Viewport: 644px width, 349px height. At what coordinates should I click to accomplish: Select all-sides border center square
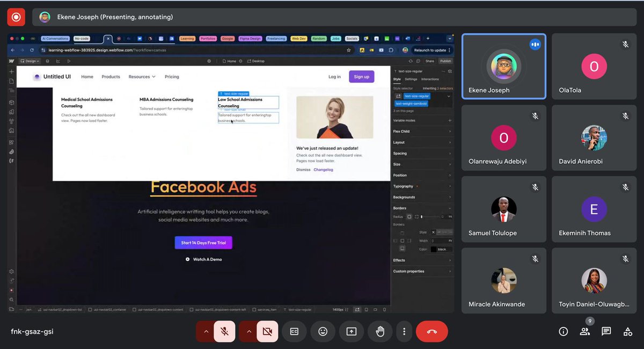(x=402, y=241)
